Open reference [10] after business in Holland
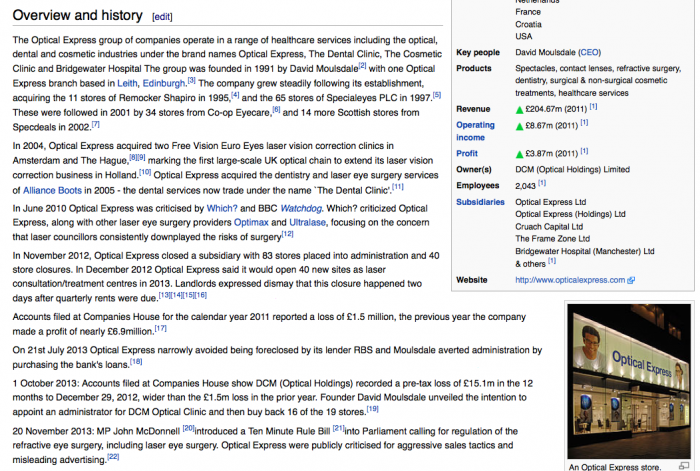This screenshot has width=700, height=471. coord(145,172)
